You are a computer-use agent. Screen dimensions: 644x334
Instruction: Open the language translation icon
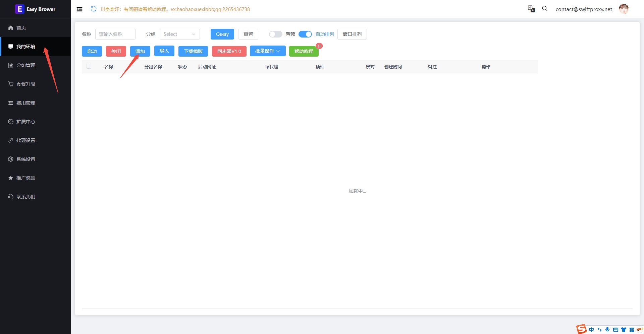click(x=531, y=9)
